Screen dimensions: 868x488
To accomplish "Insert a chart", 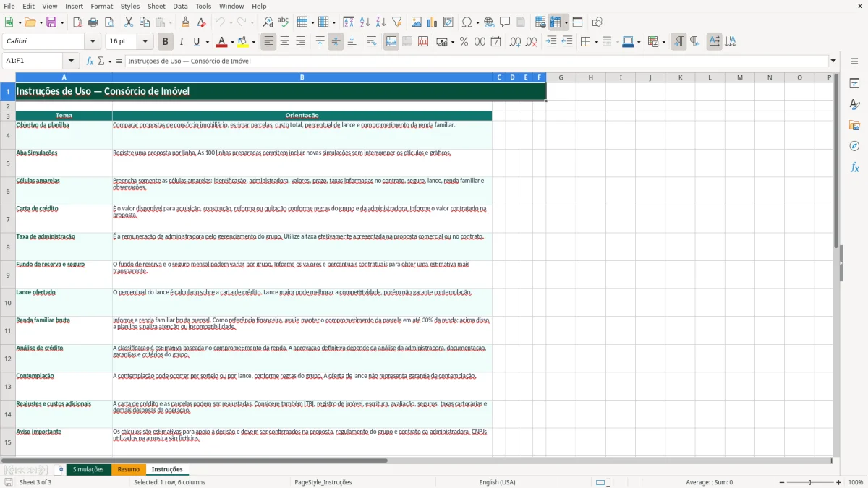I will 433,22.
